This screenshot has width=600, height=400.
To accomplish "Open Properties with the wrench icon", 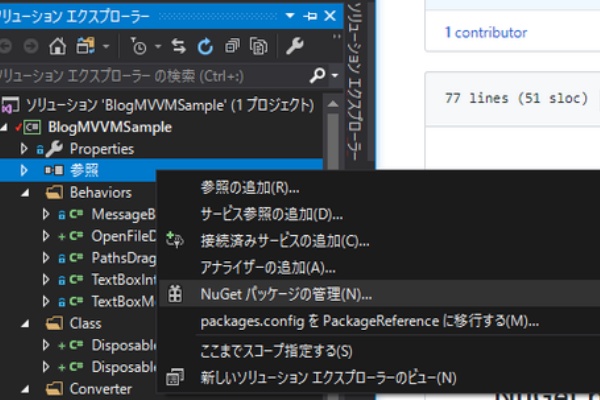I will click(295, 46).
